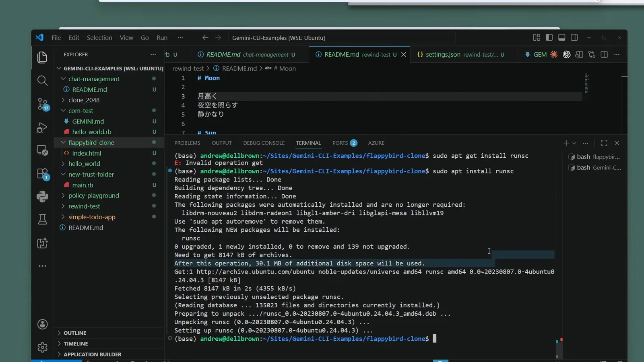Image resolution: width=644 pixels, height=362 pixels.
Task: Open the Python view in activity bar
Action: point(42,196)
